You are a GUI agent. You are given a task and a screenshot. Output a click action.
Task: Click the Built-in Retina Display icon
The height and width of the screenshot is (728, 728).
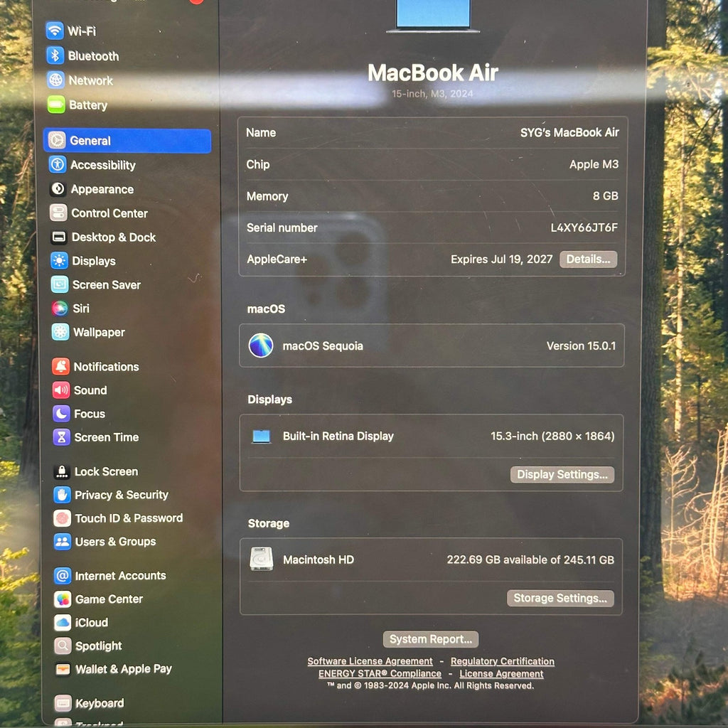pos(262,437)
